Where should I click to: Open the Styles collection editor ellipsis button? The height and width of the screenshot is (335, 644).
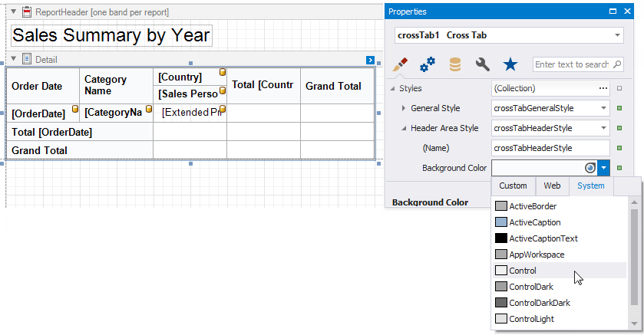click(602, 88)
